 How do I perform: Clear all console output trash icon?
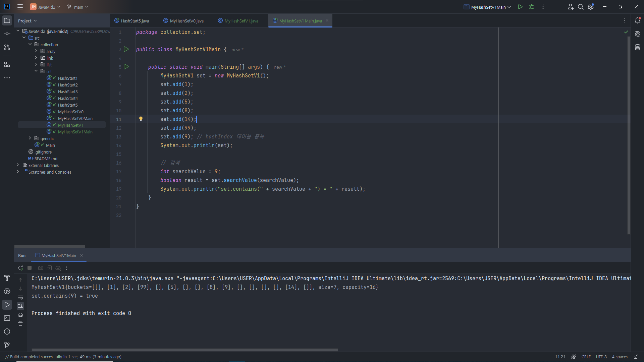[20, 323]
